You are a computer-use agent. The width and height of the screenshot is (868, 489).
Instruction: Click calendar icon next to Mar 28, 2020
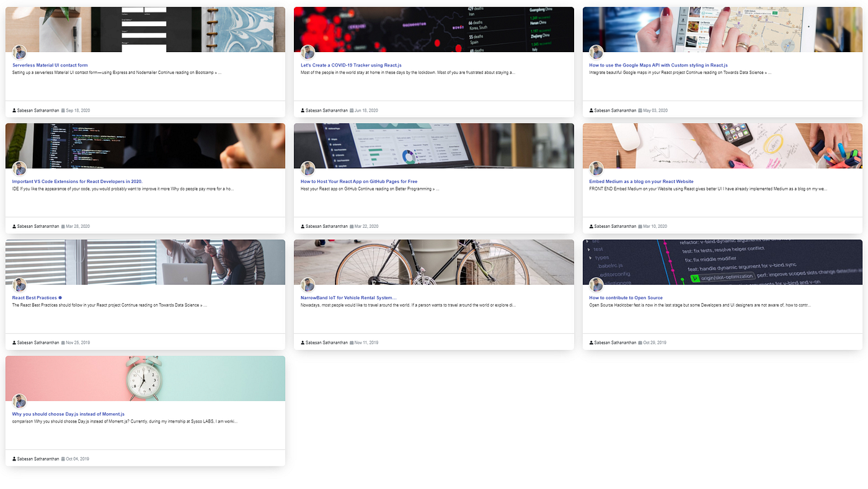click(63, 227)
